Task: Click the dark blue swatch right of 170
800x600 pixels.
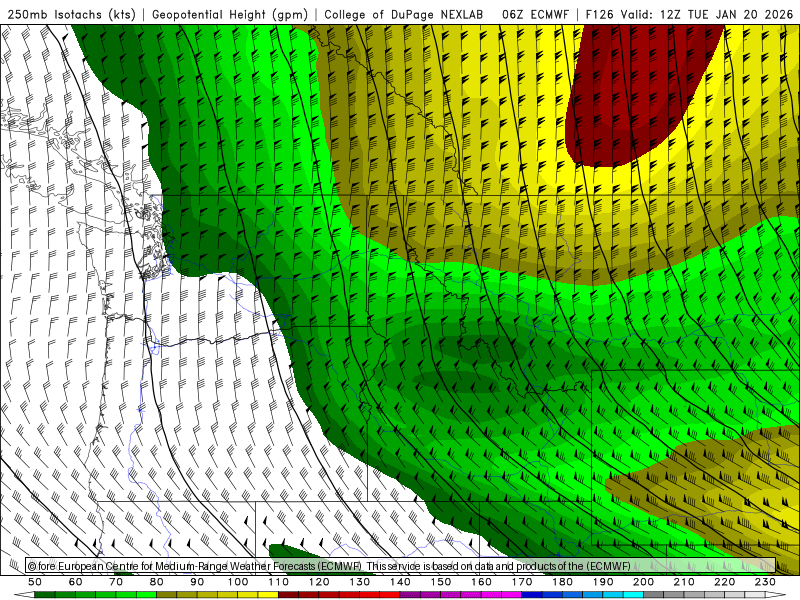Action: coord(532,595)
